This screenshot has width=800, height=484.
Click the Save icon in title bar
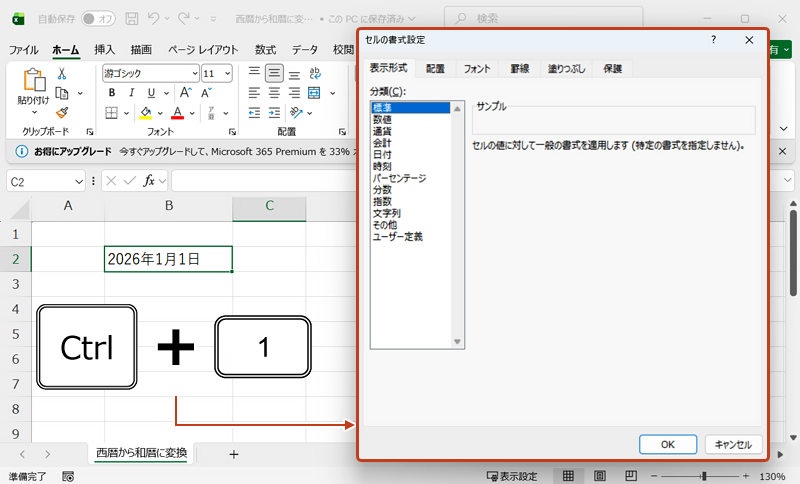point(132,19)
